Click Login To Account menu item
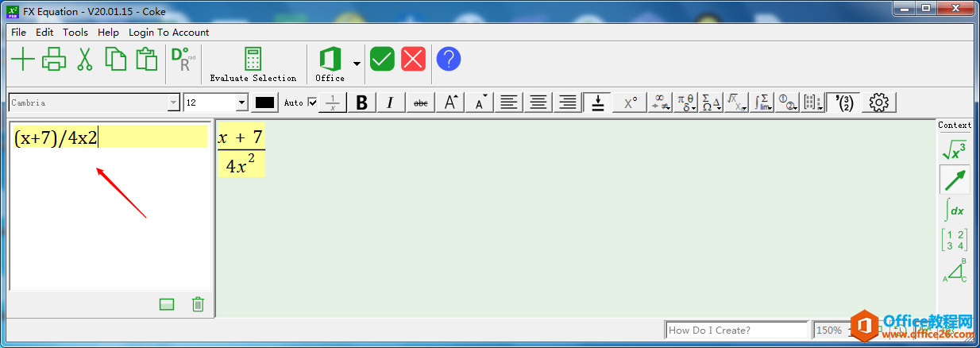This screenshot has width=980, height=348. 169,33
